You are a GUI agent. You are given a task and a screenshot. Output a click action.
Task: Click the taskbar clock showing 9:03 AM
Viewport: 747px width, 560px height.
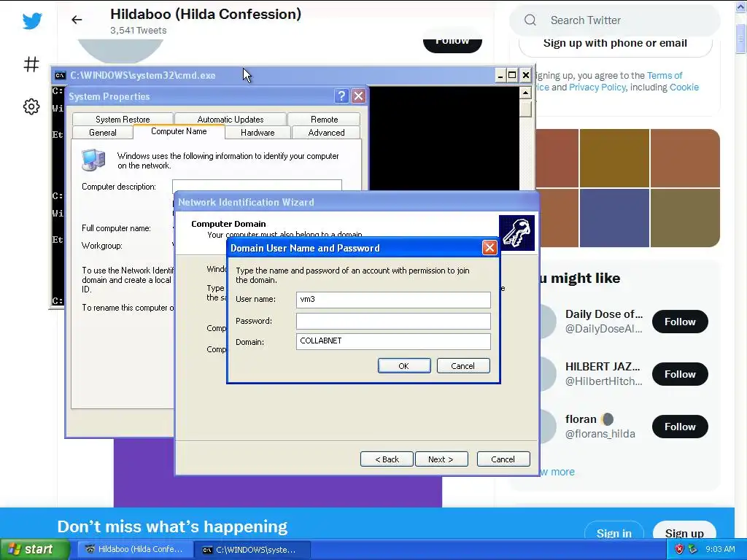pos(720,549)
